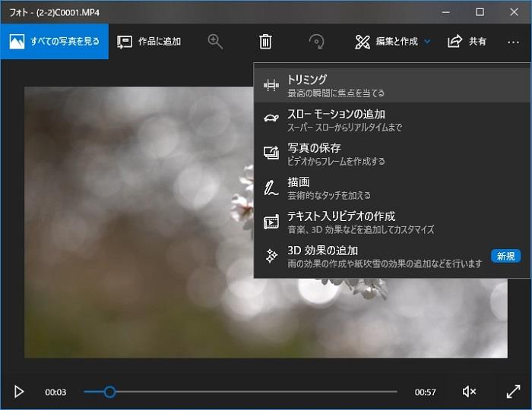
Task: Select スロー モーションの追加 menu entry
Action: coord(392,120)
